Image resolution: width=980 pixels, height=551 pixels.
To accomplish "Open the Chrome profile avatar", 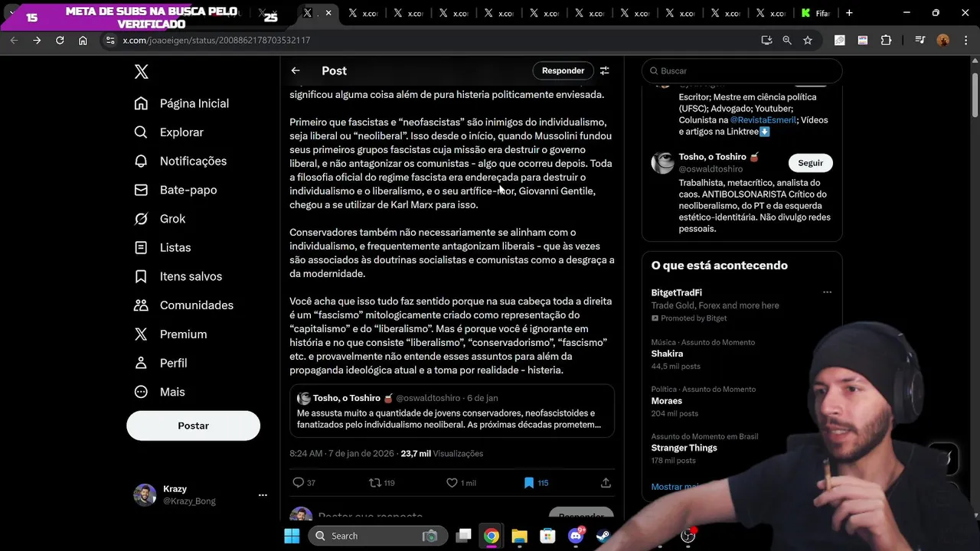I will [x=943, y=40].
